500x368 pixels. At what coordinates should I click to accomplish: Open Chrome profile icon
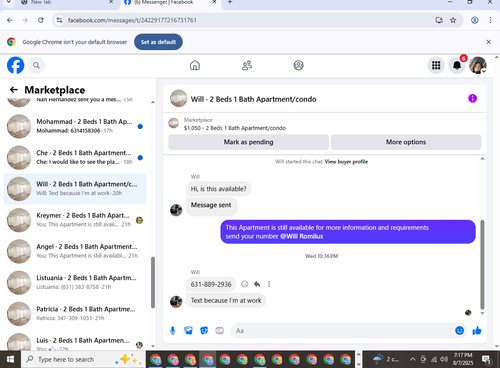[x=475, y=20]
